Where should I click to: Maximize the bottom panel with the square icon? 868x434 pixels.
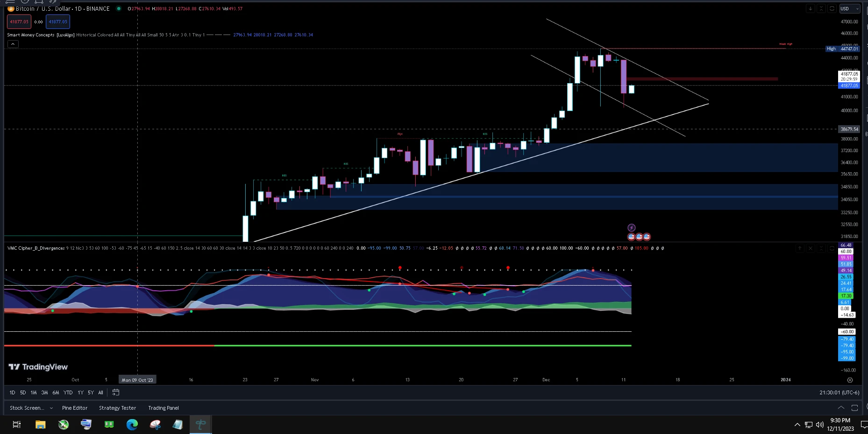854,408
